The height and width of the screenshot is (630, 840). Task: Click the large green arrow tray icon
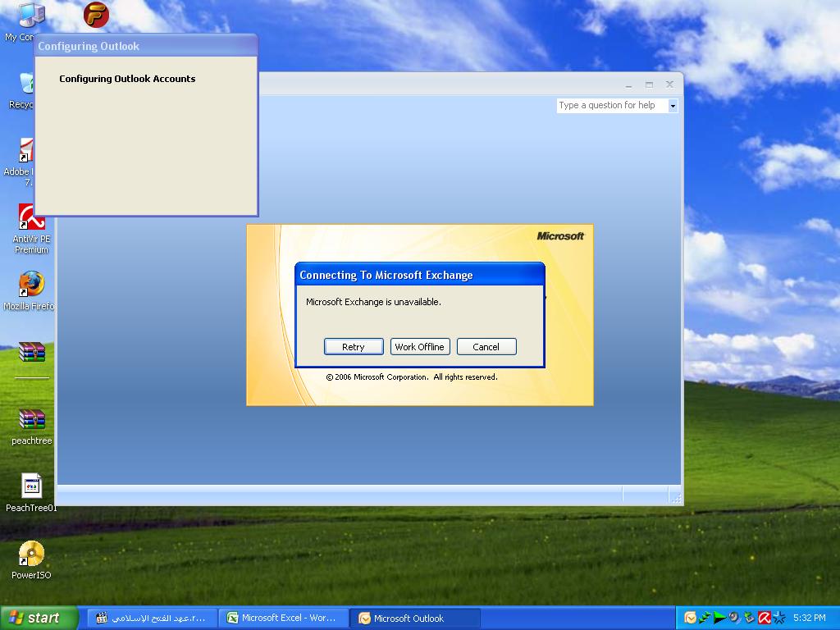719,618
